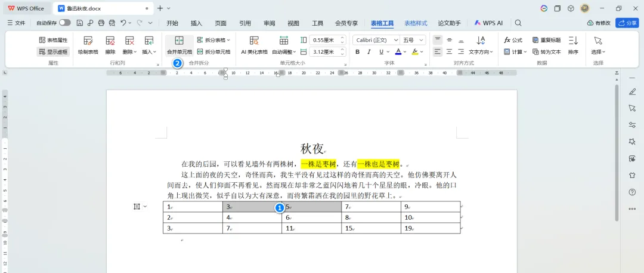
Task: Switch to the 插入 (Insert) ribbon tab
Action: pos(196,23)
